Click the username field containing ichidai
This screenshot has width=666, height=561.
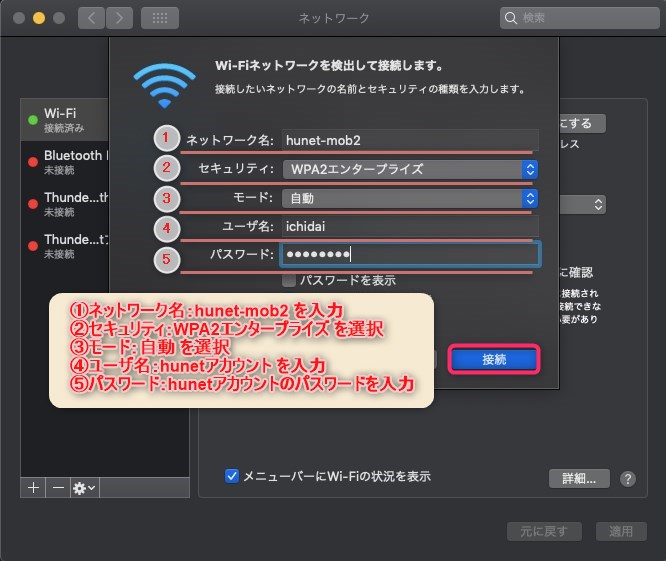pyautogui.click(x=410, y=226)
